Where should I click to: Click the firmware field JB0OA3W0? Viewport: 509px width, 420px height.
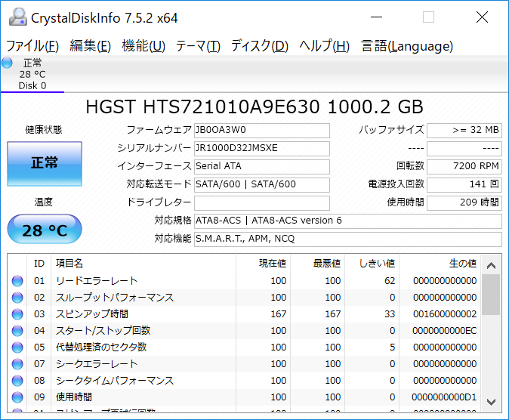(262, 130)
